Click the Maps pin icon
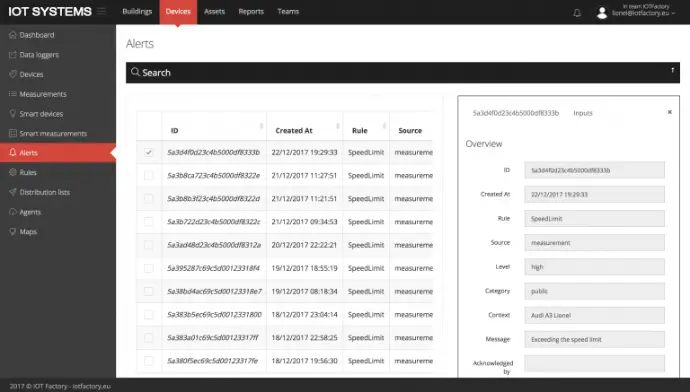 pos(12,231)
